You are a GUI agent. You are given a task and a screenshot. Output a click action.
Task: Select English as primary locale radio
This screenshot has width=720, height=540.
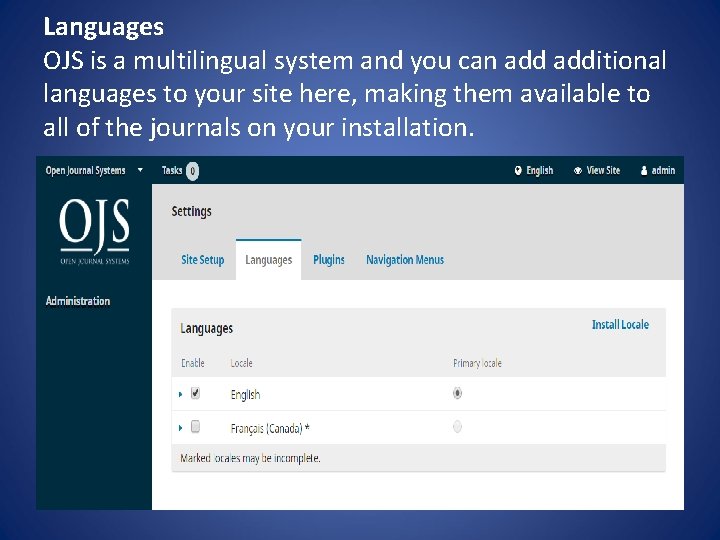coord(457,393)
